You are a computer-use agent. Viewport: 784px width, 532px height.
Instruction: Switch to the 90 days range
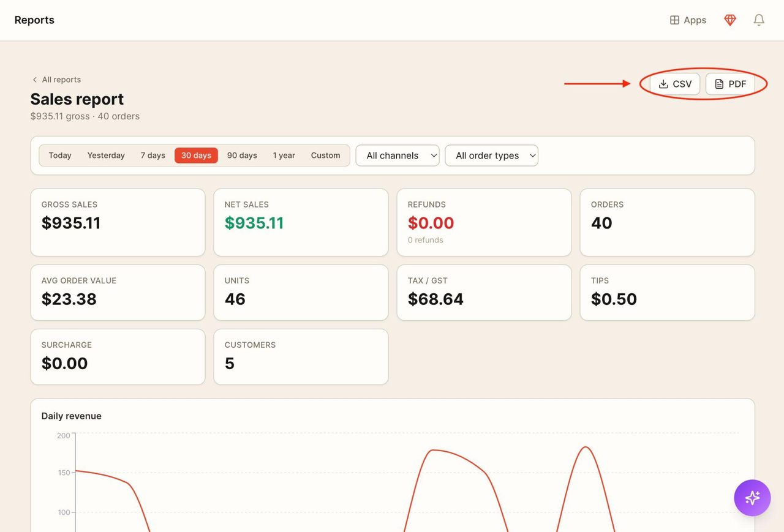(242, 155)
